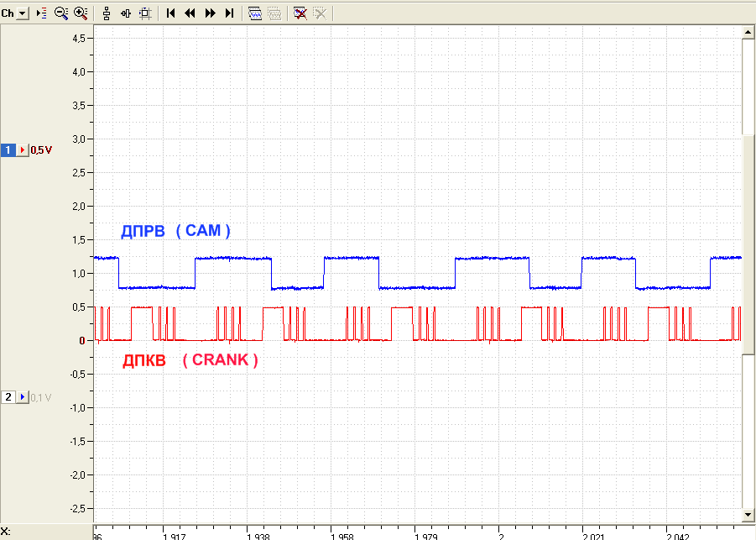The height and width of the screenshot is (540, 756).
Task: Click the 2,021 time axis label
Action: click(x=593, y=536)
